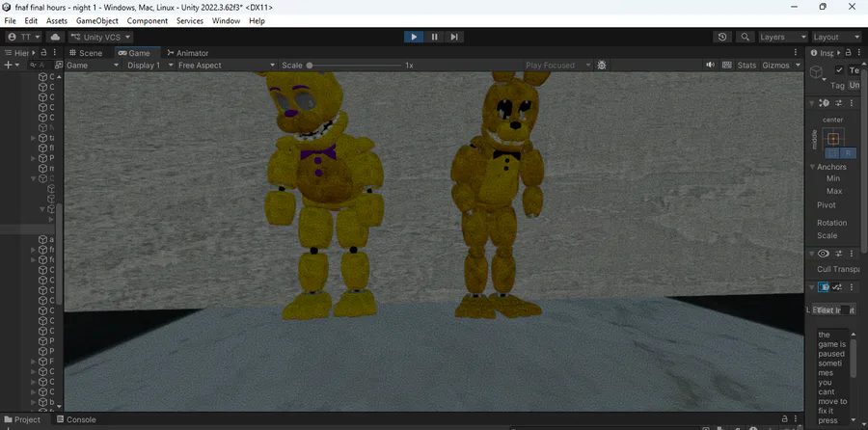This screenshot has height=430, width=868.
Task: Open Rect Transform component kebab menu
Action: coord(852,103)
